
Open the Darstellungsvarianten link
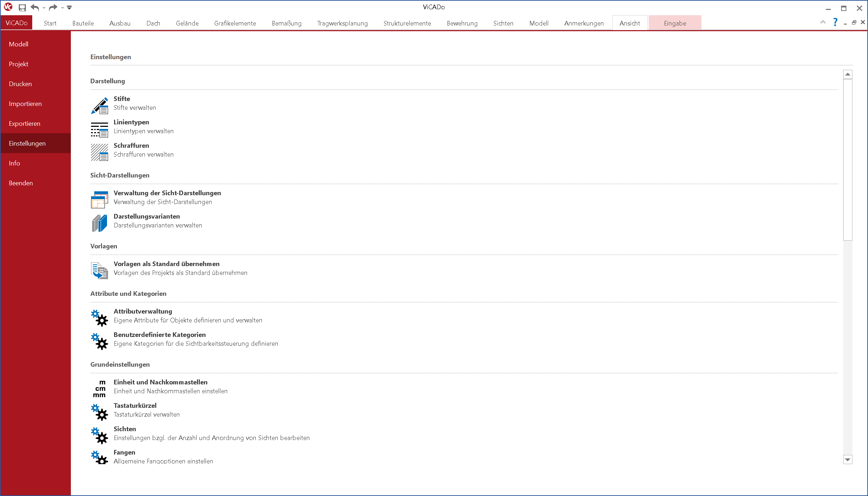147,216
